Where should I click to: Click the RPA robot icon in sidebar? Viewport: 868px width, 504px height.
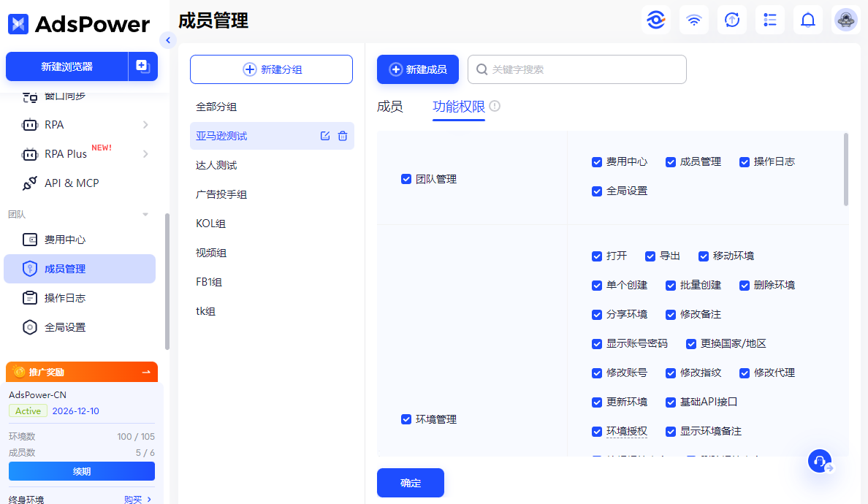[29, 124]
